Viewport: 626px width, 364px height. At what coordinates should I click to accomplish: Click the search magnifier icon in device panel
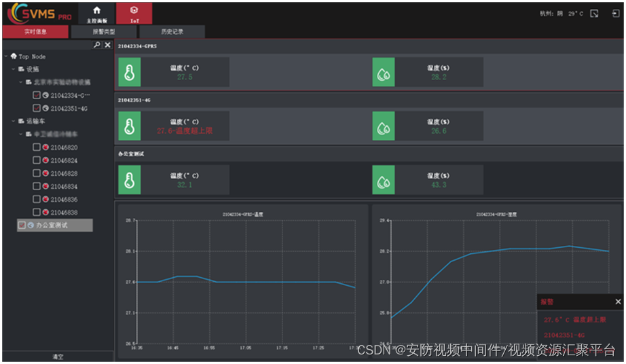tap(96, 45)
